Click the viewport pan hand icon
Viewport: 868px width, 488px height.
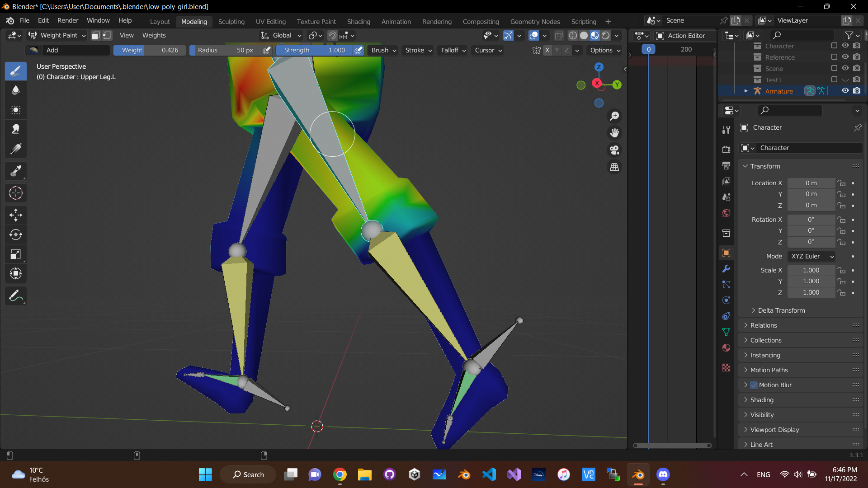coord(614,133)
